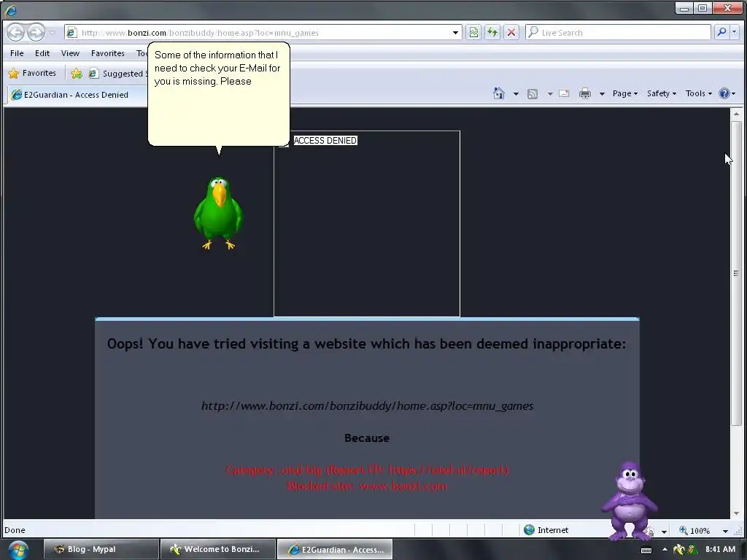
Task: Click the Oops inappropriate website heading
Action: pyautogui.click(x=366, y=344)
